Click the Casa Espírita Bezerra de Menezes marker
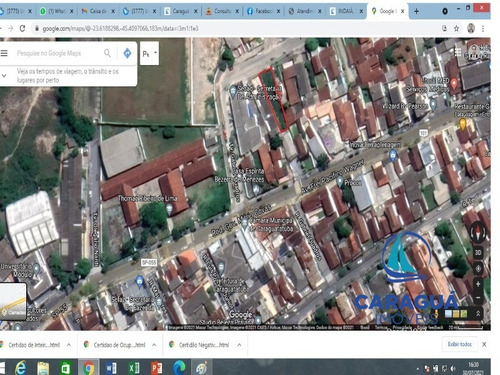This screenshot has width=500, height=375. coord(256,190)
